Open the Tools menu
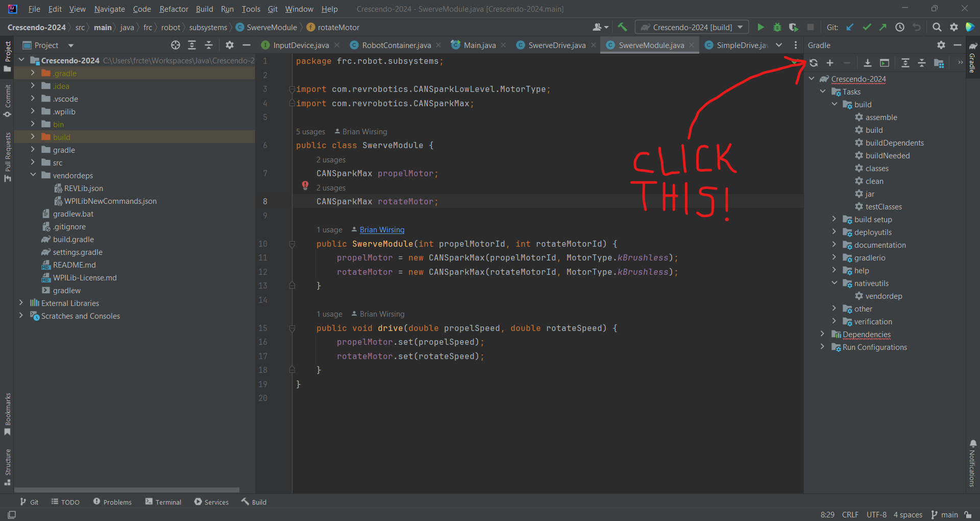The height and width of the screenshot is (521, 980). tap(251, 9)
